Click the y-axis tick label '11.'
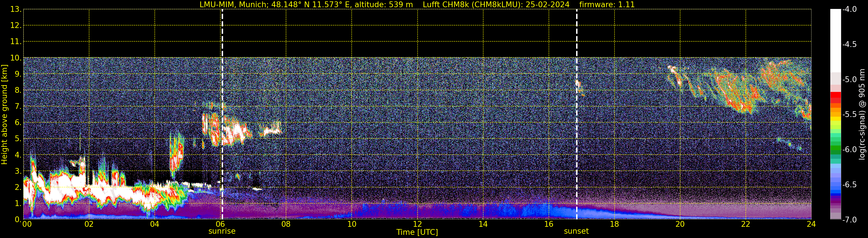Screen dimensions: 868x238 click(x=16, y=42)
